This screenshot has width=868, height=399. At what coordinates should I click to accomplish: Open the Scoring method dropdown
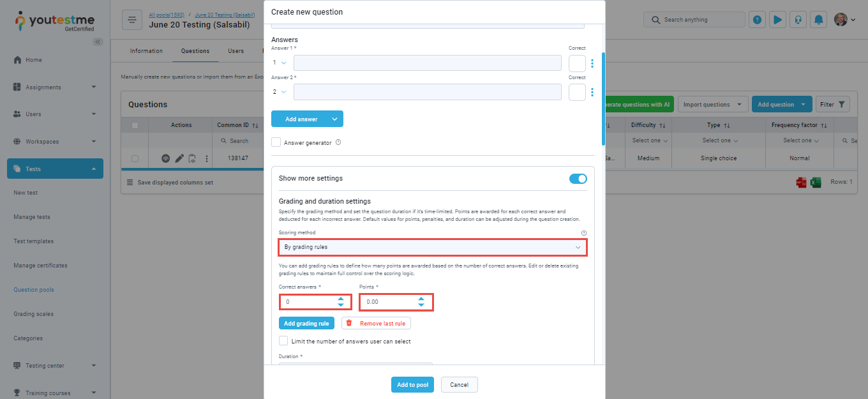433,247
